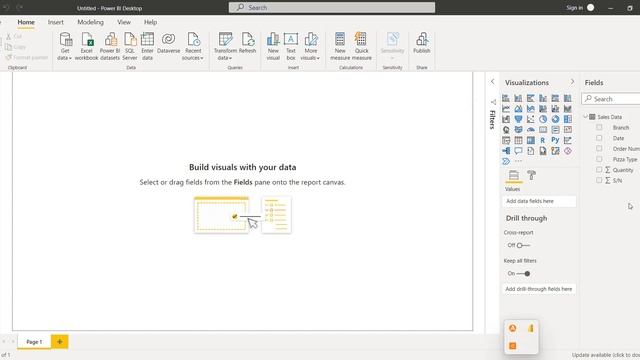
Task: Select Card visual
Action: 543,130
